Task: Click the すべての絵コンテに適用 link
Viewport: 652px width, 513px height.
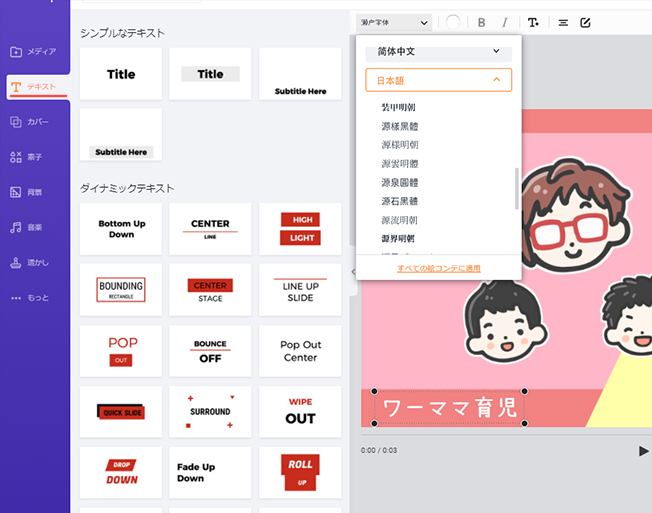Action: tap(438, 268)
